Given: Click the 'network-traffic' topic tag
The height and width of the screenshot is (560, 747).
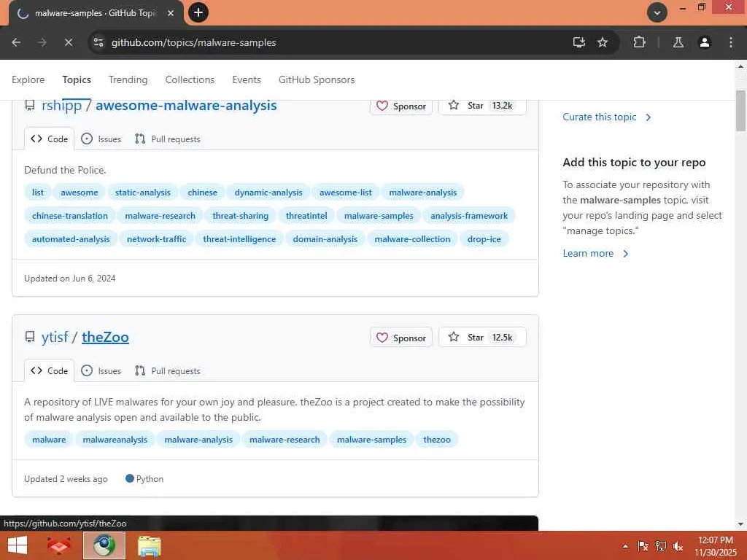Looking at the screenshot, I should (156, 239).
